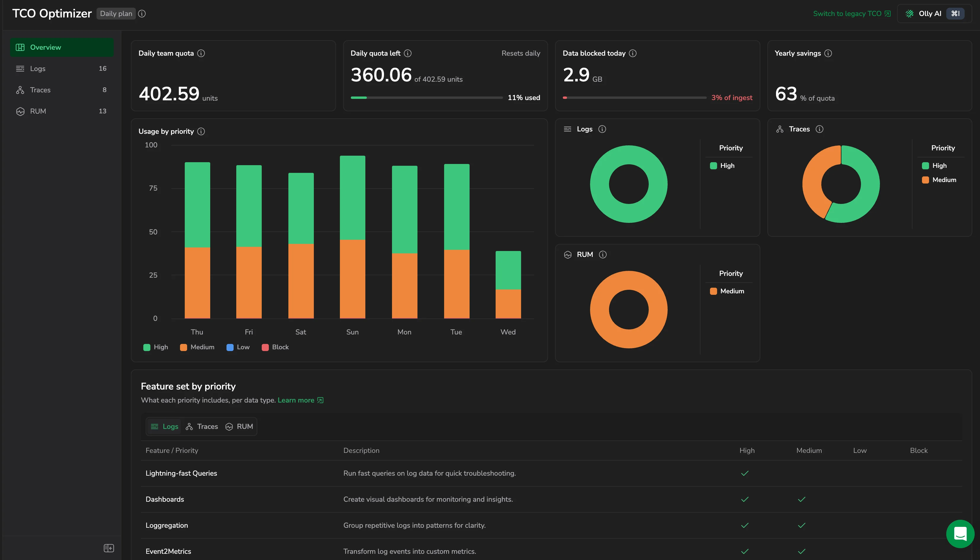Click the Data blocked today progress bar
The width and height of the screenshot is (980, 560).
pyautogui.click(x=634, y=98)
